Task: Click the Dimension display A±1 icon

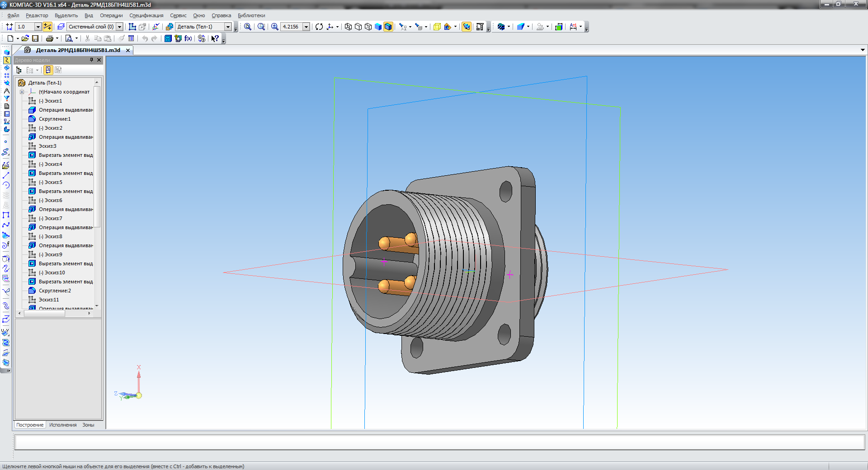Action: pos(573,27)
